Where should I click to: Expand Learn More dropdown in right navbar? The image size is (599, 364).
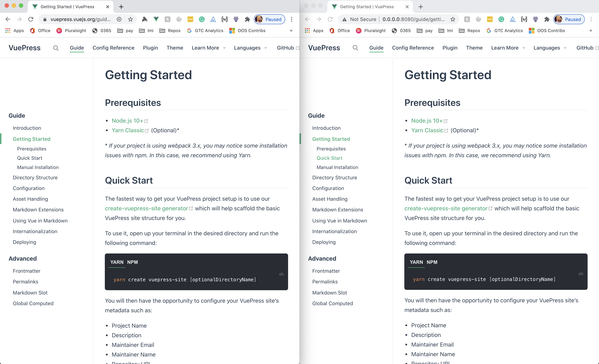pos(508,48)
